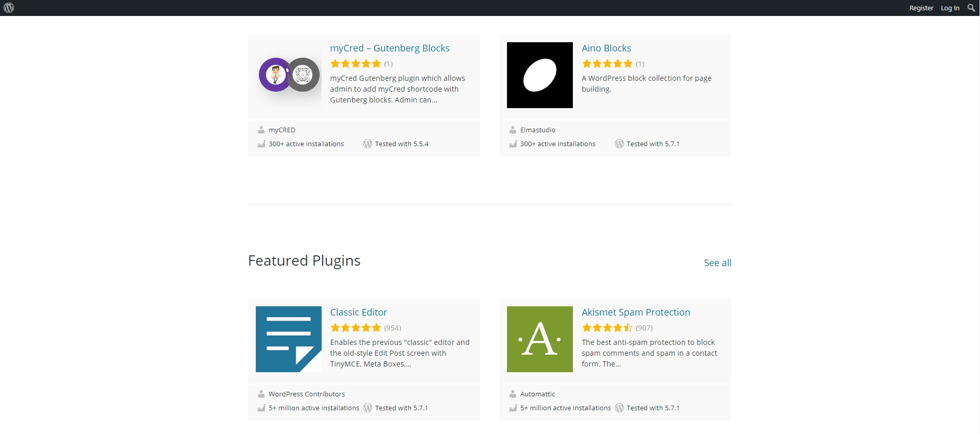980x435 pixels.
Task: Click '300+ active installations' in myCred card
Action: pos(306,144)
